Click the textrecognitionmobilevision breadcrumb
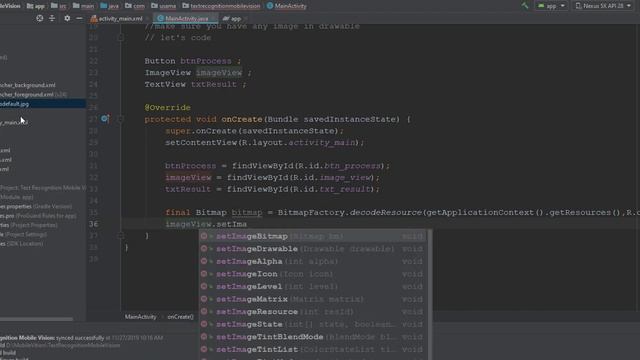The width and height of the screenshot is (640, 360). (221, 6)
